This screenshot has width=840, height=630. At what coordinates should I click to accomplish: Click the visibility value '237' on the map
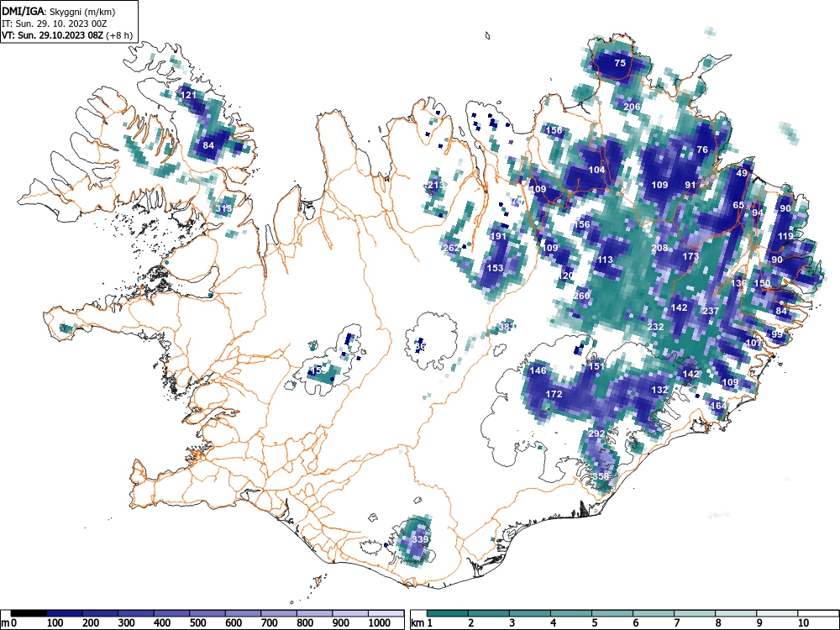[711, 311]
